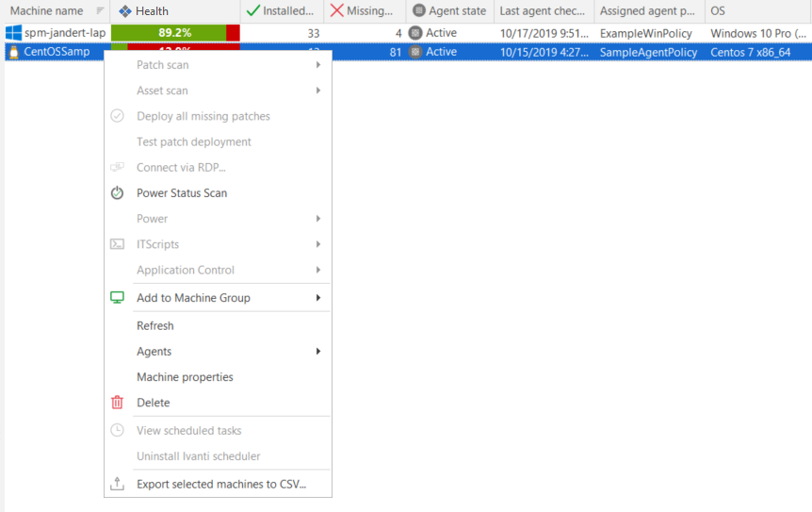Click the 10/15/2019 4:27 check-in cell
812x512 pixels.
pyautogui.click(x=544, y=53)
